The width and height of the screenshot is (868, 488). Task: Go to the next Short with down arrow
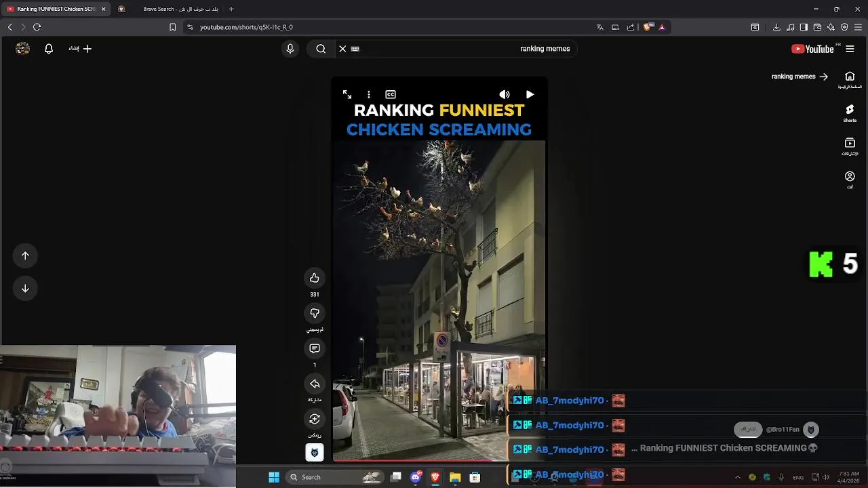point(25,288)
